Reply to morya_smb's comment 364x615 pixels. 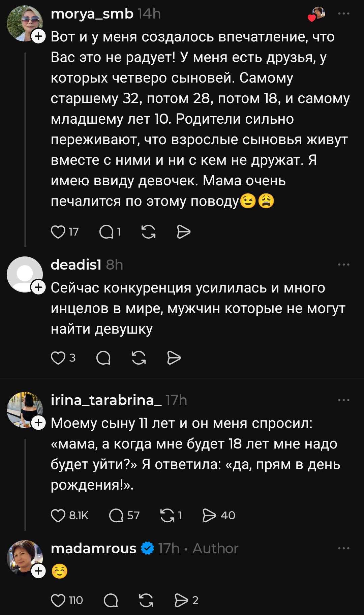point(107,232)
